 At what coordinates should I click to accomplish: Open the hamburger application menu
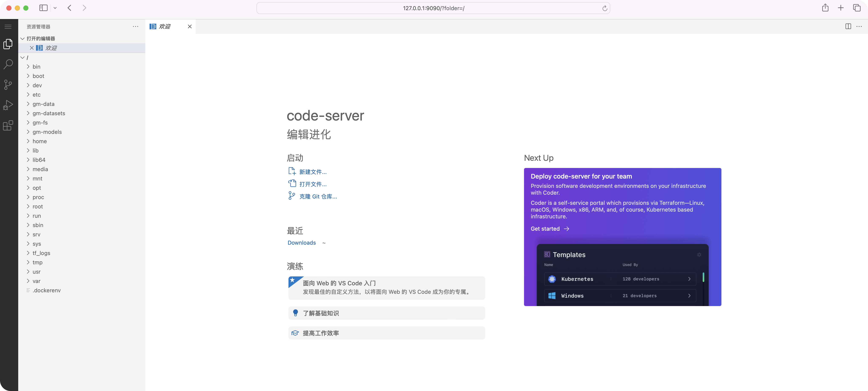(8, 27)
